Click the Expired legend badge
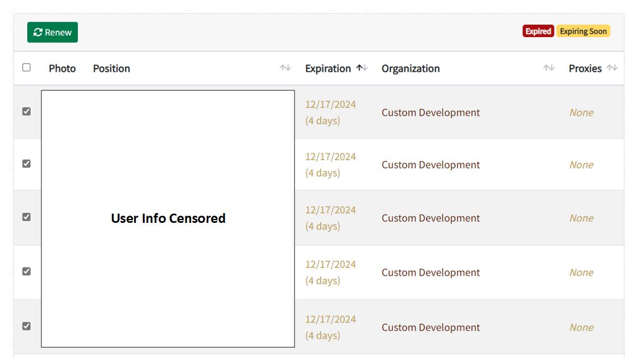The height and width of the screenshot is (364, 638). pos(538,31)
